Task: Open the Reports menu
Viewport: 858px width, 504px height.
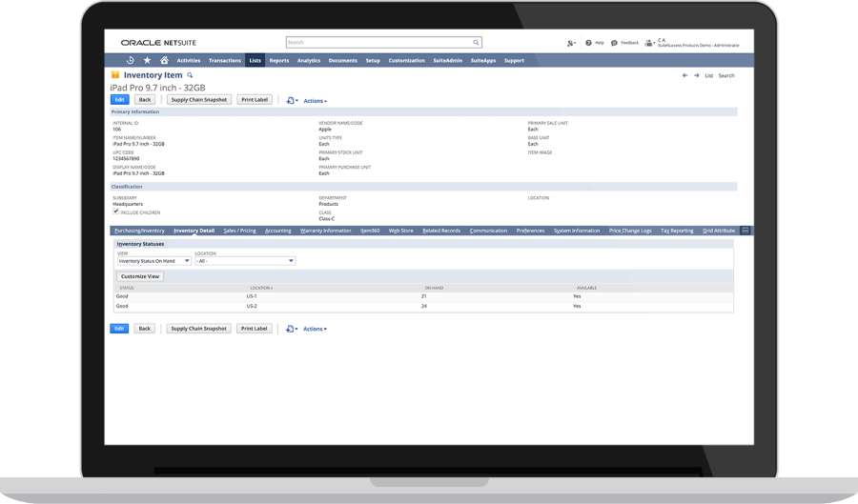Action: tap(279, 60)
